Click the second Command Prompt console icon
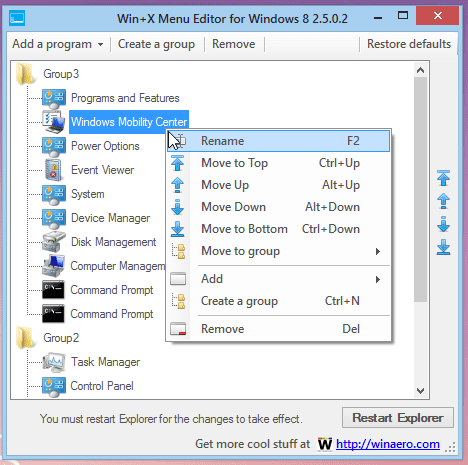This screenshot has height=465, width=468. click(x=53, y=314)
